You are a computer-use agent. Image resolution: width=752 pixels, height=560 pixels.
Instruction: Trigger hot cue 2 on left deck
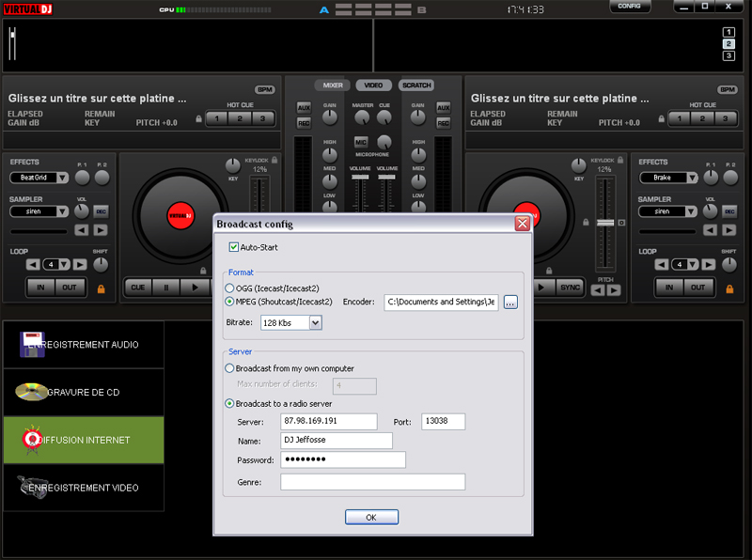240,118
